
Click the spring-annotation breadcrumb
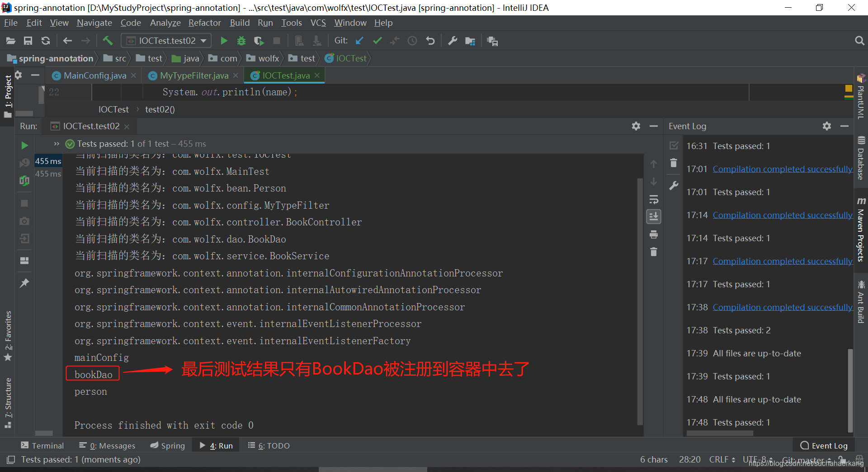coord(51,58)
